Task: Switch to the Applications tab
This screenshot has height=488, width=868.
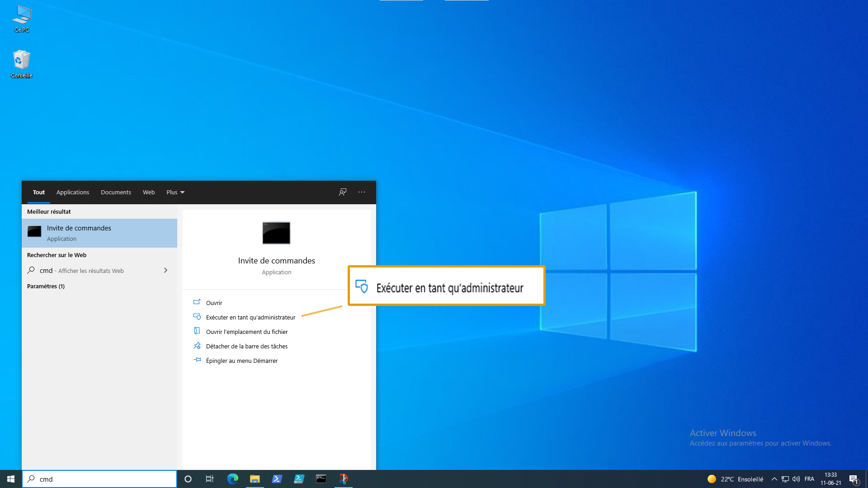Action: (x=73, y=192)
